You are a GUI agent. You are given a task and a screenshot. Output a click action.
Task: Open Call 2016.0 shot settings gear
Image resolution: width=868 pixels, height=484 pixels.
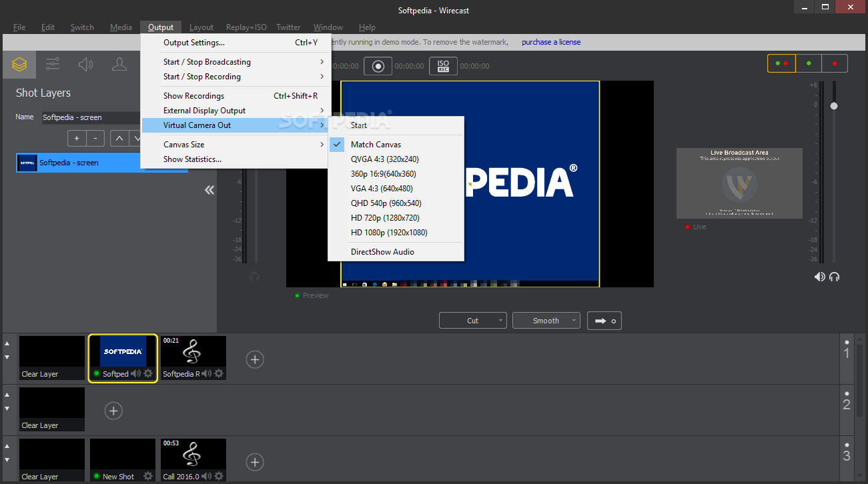(219, 476)
